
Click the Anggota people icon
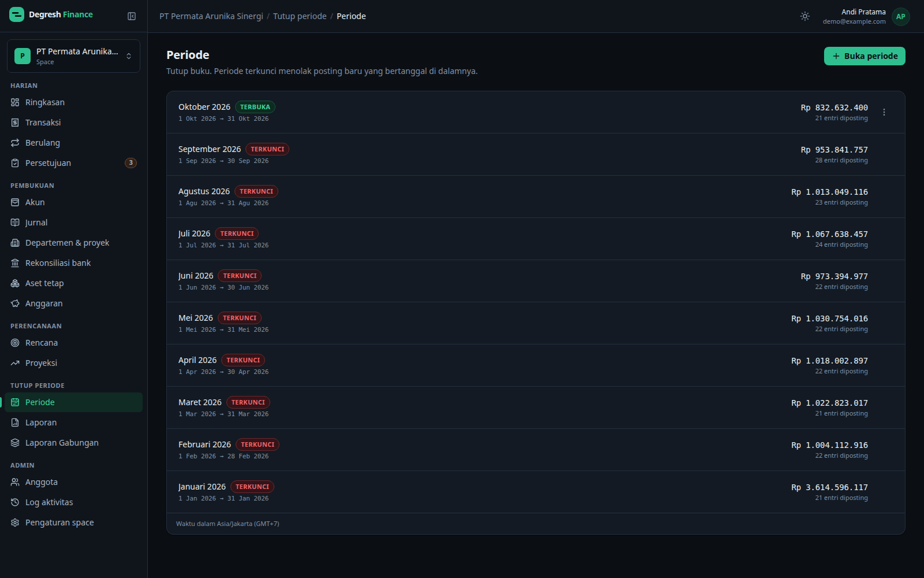tap(15, 482)
